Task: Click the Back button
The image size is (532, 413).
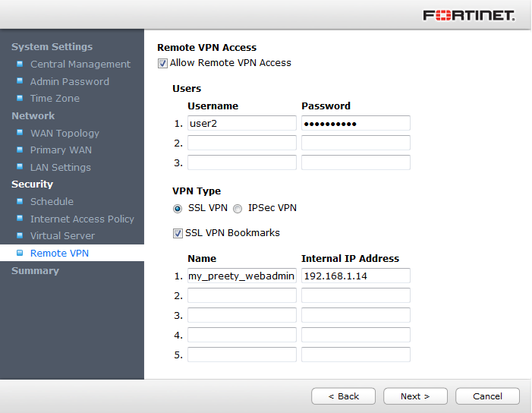Action: point(343,396)
